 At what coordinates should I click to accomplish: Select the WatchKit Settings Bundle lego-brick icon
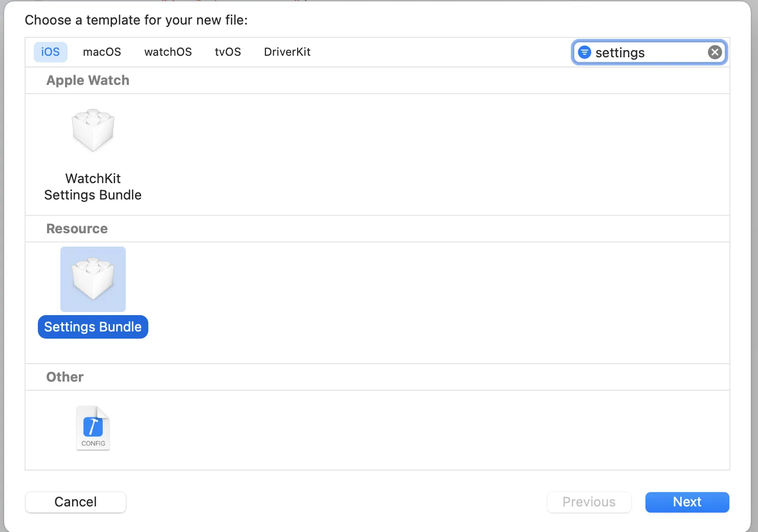click(x=93, y=130)
